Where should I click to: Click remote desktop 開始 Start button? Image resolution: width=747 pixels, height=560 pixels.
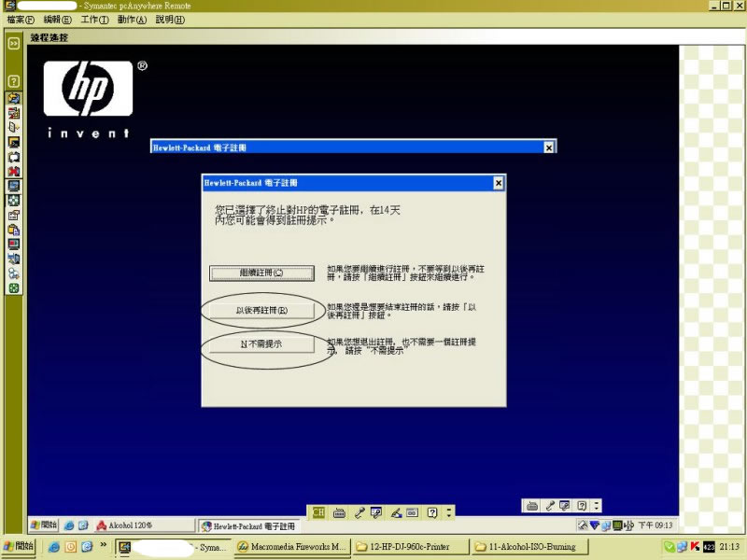pos(44,525)
